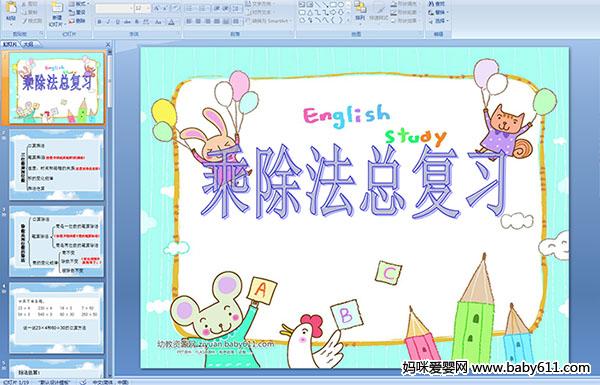Switch to the Outline tab in the side pane

coord(28,45)
